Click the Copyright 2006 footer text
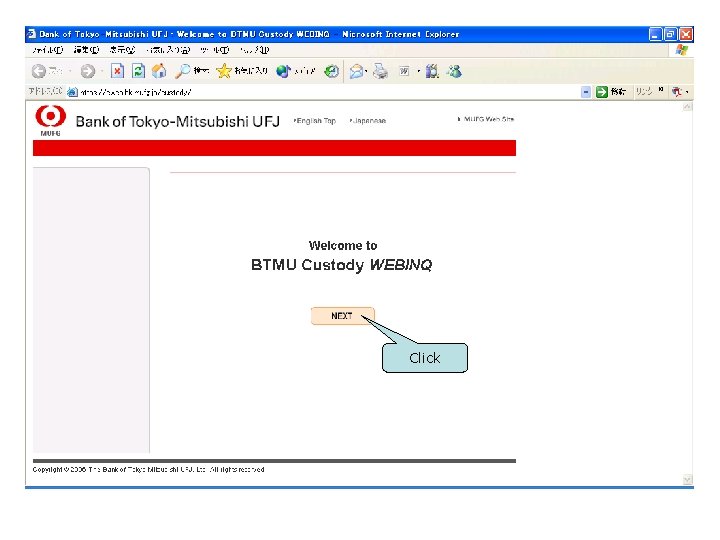Screen dimensions: 720x540 148,469
